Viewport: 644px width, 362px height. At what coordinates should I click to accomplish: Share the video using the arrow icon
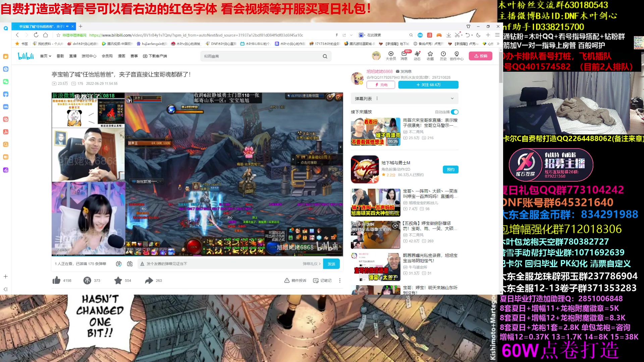[x=149, y=280]
